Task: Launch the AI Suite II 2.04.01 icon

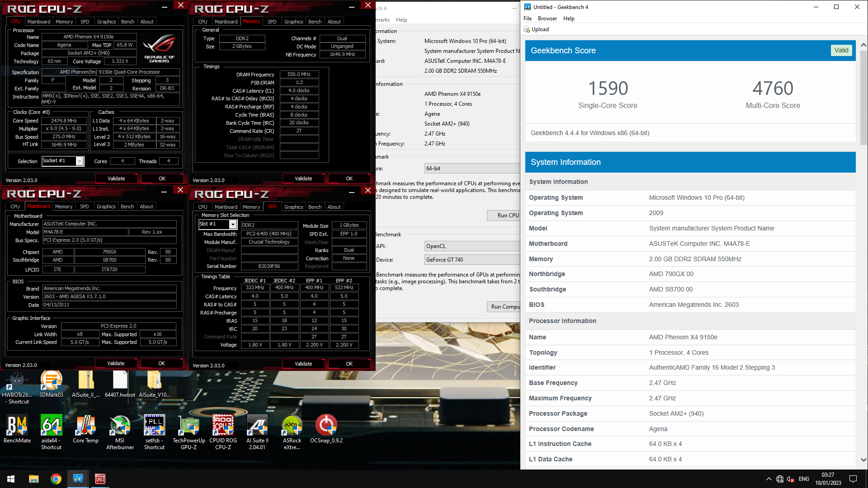Action: coord(258,432)
